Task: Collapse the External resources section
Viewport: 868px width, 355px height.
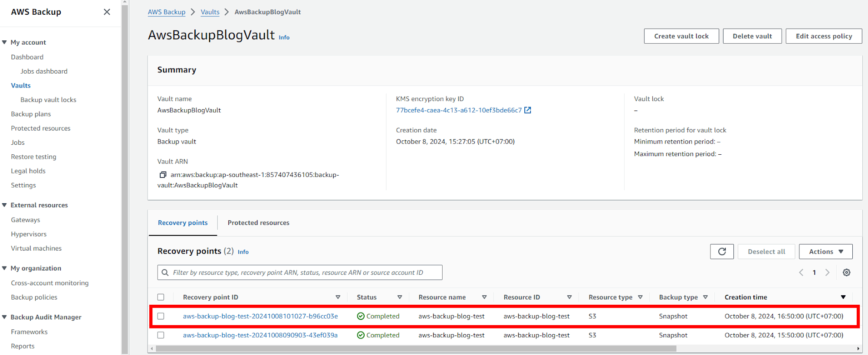Action: tap(4, 205)
